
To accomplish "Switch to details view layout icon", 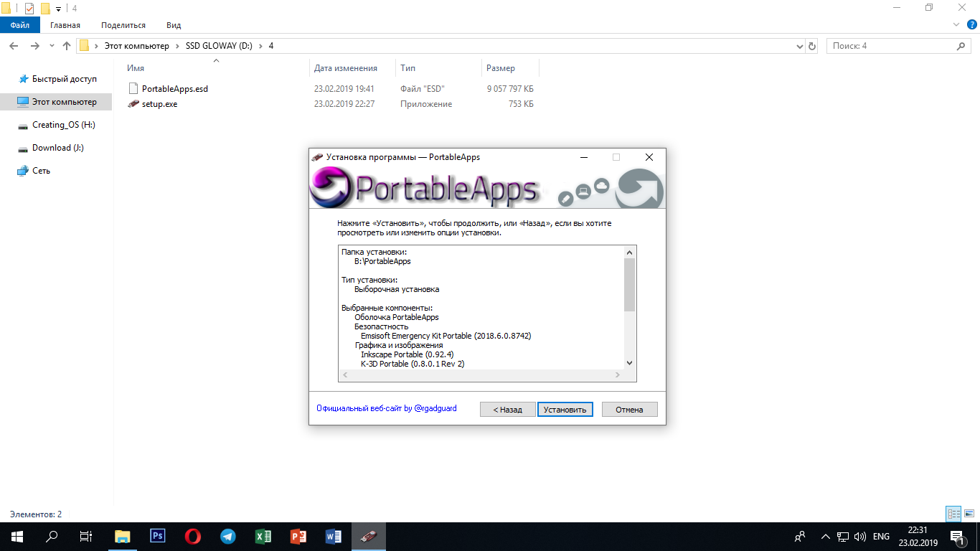I will pyautogui.click(x=953, y=514).
